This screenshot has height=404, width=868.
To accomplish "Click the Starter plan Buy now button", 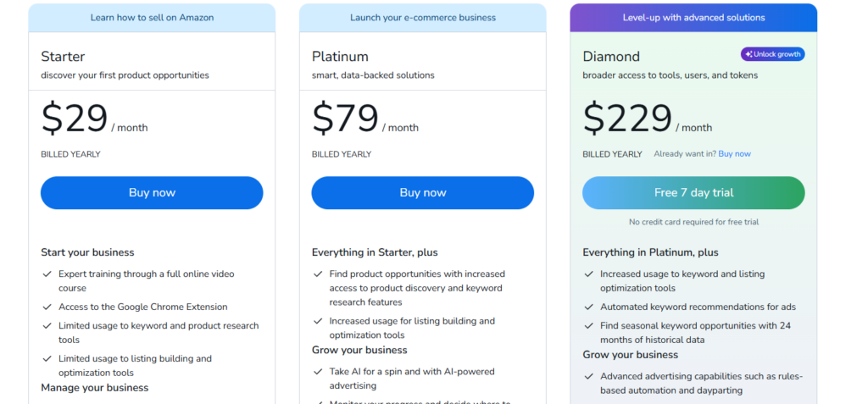I will tap(152, 192).
